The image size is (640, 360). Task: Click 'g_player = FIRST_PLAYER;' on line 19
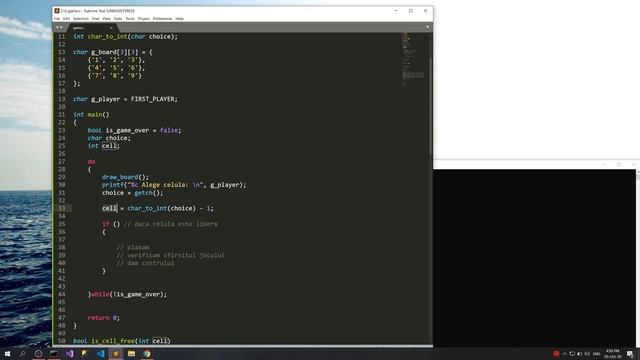(x=134, y=99)
